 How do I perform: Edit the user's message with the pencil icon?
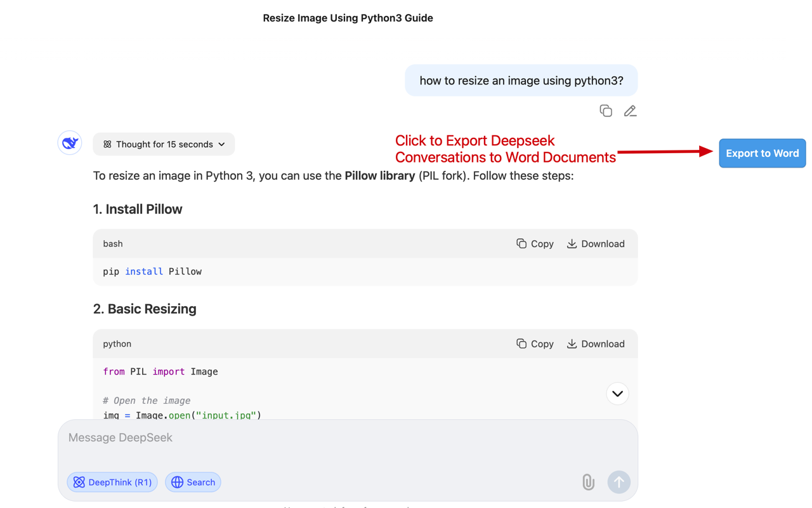pyautogui.click(x=630, y=111)
